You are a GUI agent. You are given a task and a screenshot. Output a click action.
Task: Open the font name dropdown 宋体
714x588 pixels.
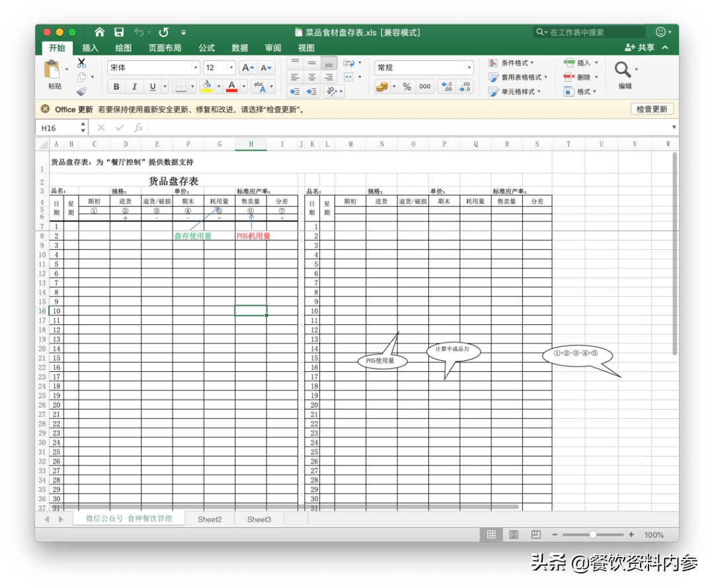click(x=196, y=67)
